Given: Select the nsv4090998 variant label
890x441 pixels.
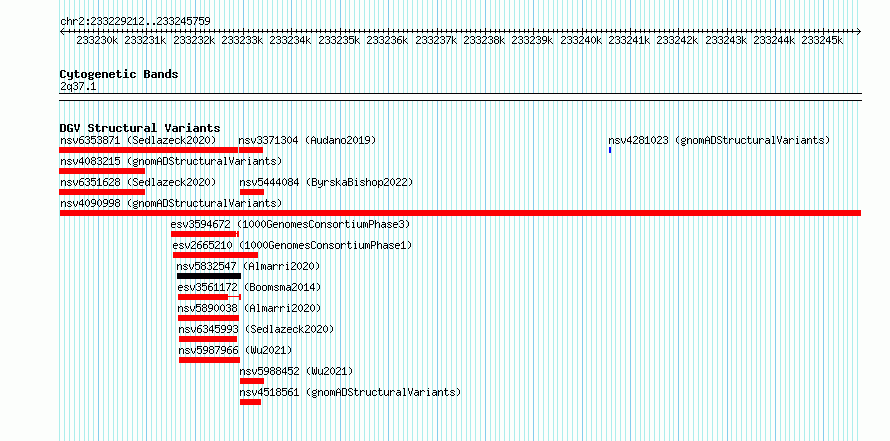Looking at the screenshot, I should coord(171,203).
